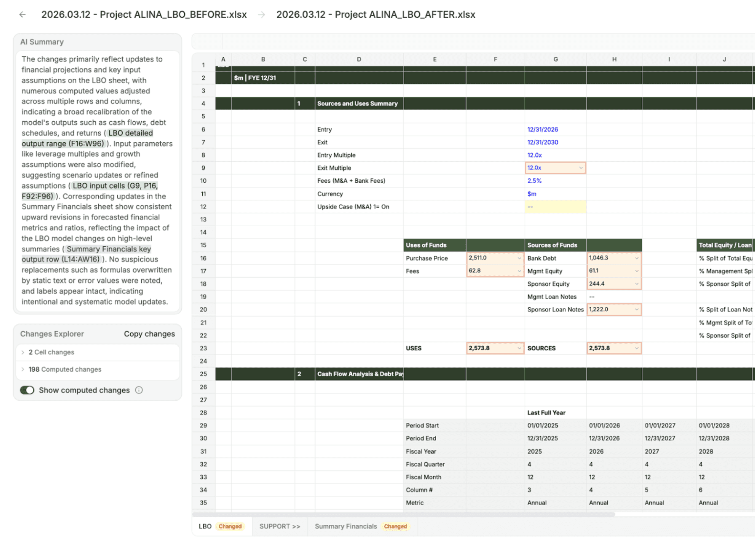Open dropdown on USES 2,573.8 cell
The width and height of the screenshot is (756, 540).
coord(519,348)
